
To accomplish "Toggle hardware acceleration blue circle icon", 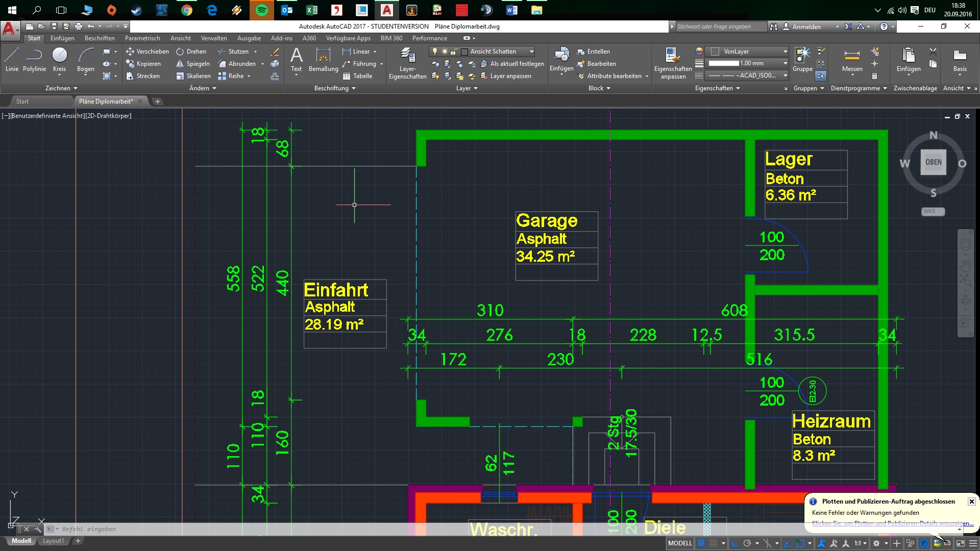I will click(x=924, y=543).
